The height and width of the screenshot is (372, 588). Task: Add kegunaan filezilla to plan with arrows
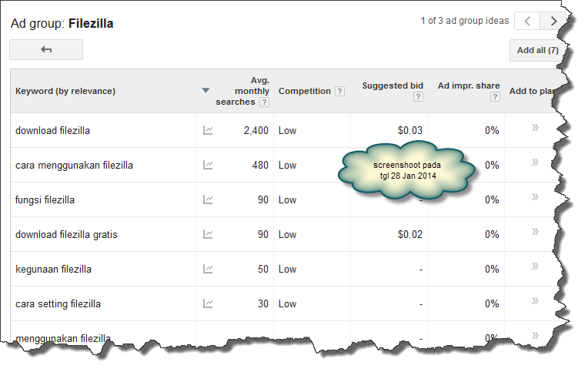(535, 267)
